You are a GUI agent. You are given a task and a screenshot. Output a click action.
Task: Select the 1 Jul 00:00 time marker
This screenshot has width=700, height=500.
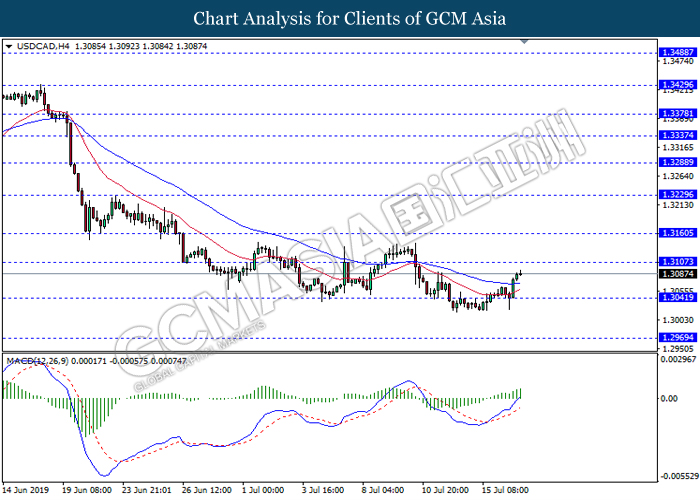pyautogui.click(x=265, y=491)
